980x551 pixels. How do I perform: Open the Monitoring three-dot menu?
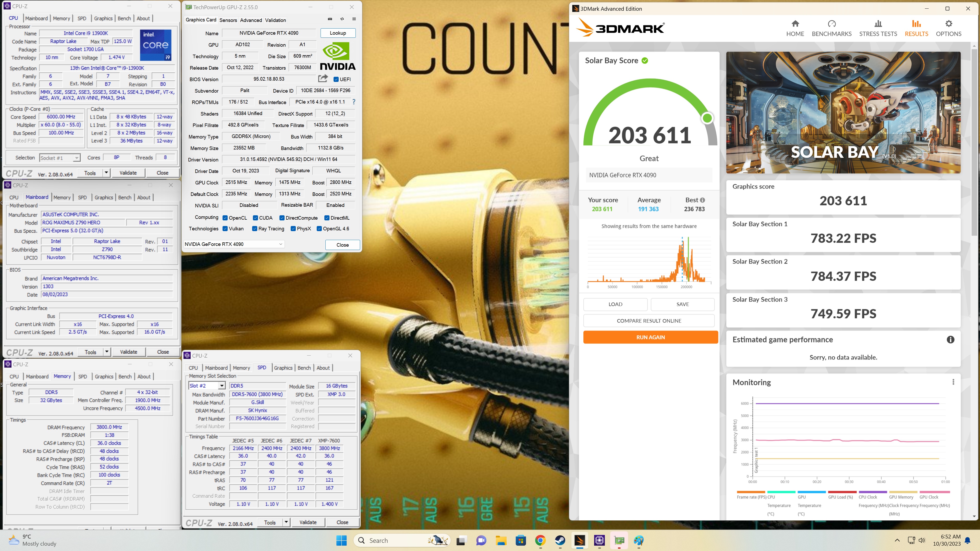[x=953, y=382]
